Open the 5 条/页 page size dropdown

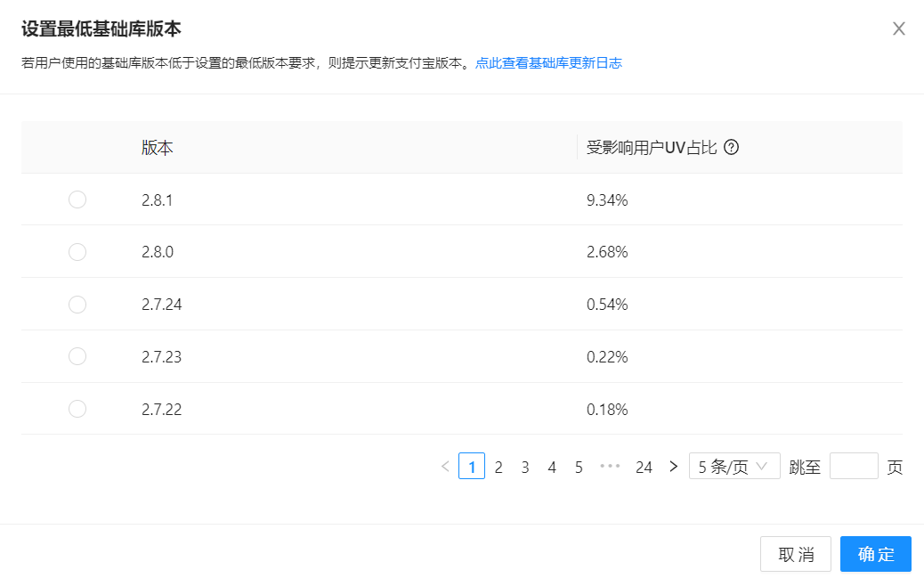734,466
